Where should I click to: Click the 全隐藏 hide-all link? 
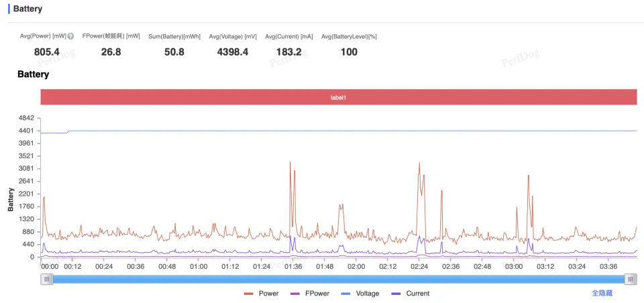tap(602, 293)
